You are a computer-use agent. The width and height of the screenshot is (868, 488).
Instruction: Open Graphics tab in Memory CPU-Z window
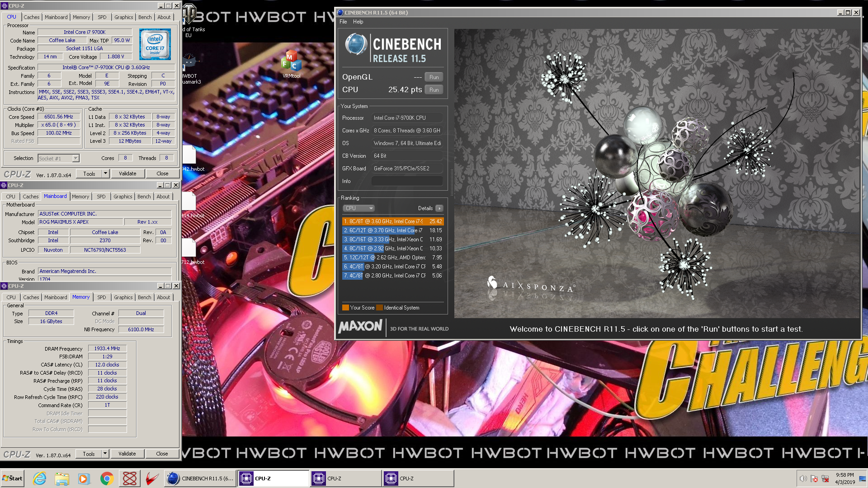coord(123,297)
